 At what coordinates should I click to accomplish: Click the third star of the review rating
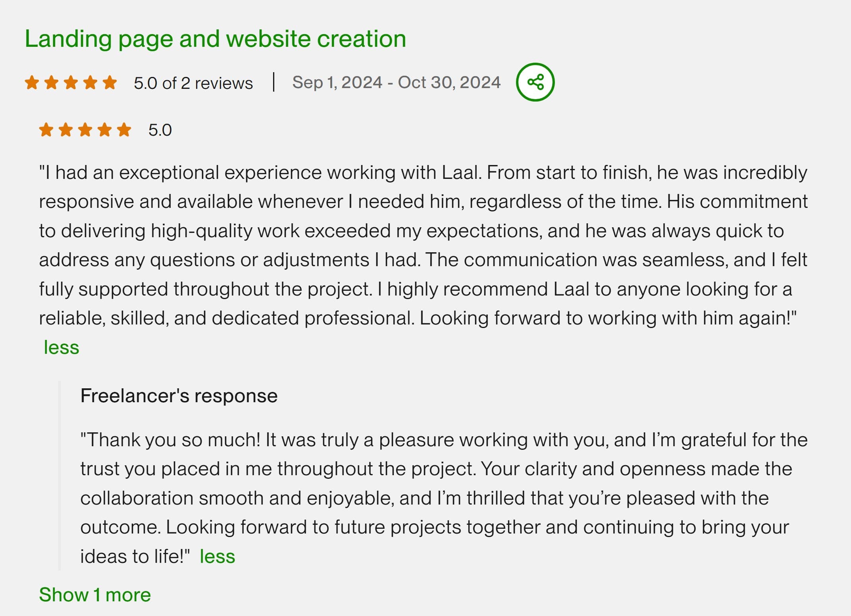coord(85,129)
